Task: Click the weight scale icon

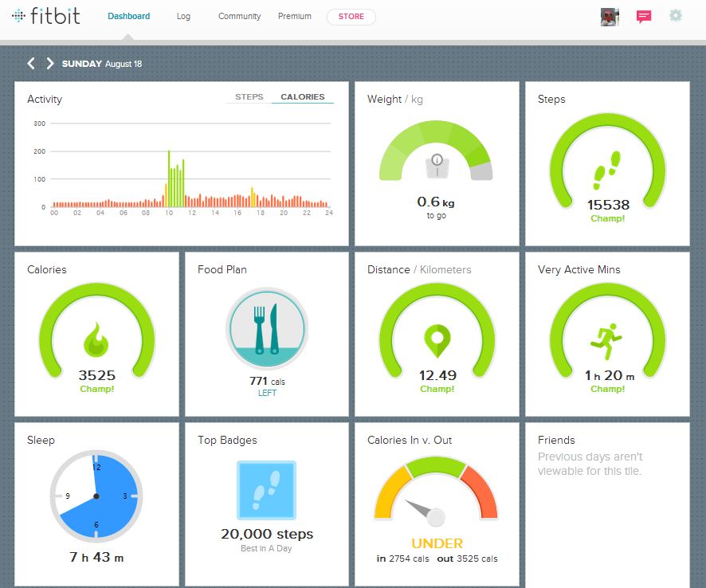Action: (x=436, y=165)
